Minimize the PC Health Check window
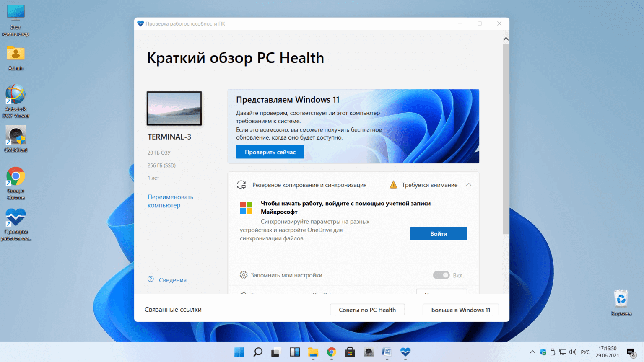644x362 pixels. (x=460, y=23)
